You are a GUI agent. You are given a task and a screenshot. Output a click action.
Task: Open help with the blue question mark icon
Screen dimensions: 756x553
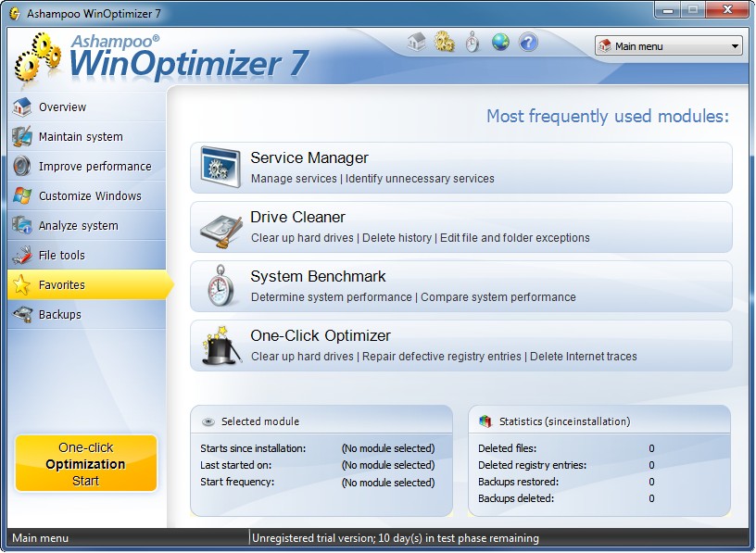(x=528, y=43)
